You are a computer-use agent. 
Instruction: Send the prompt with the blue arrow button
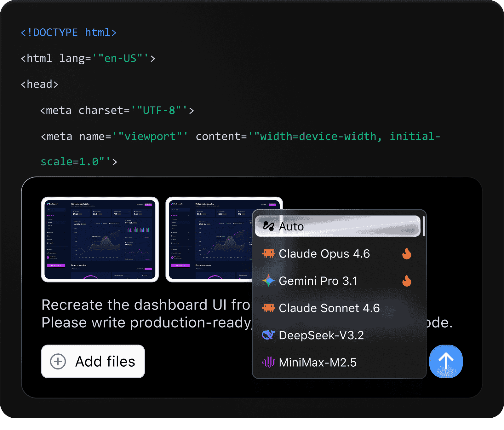[x=446, y=361]
